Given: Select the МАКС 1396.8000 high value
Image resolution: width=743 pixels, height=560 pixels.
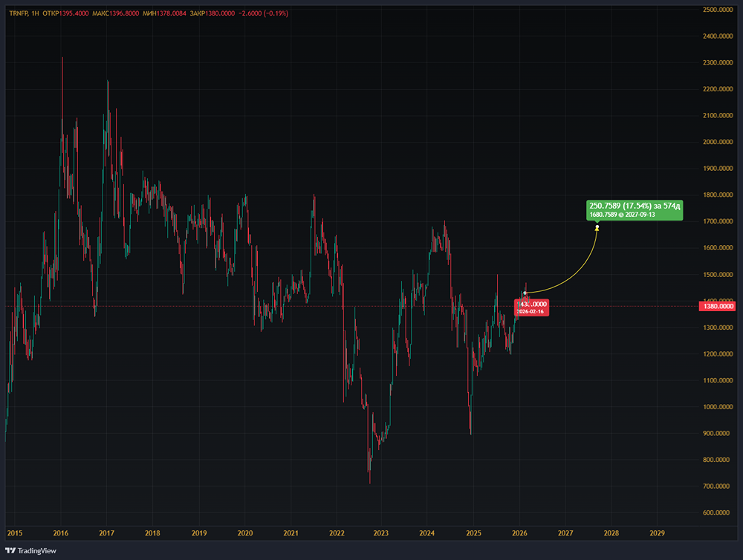Looking at the screenshot, I should (x=116, y=13).
